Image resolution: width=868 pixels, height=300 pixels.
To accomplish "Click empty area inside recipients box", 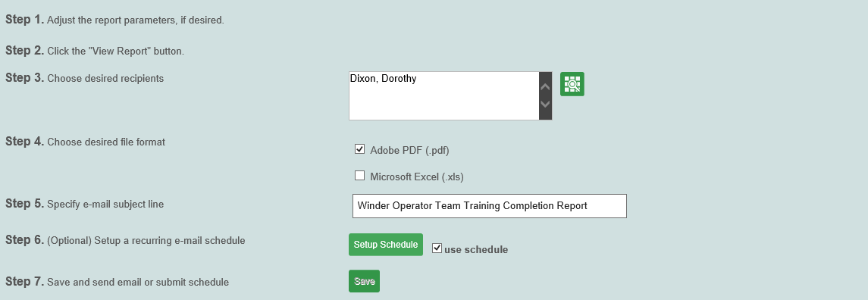I will [x=444, y=102].
